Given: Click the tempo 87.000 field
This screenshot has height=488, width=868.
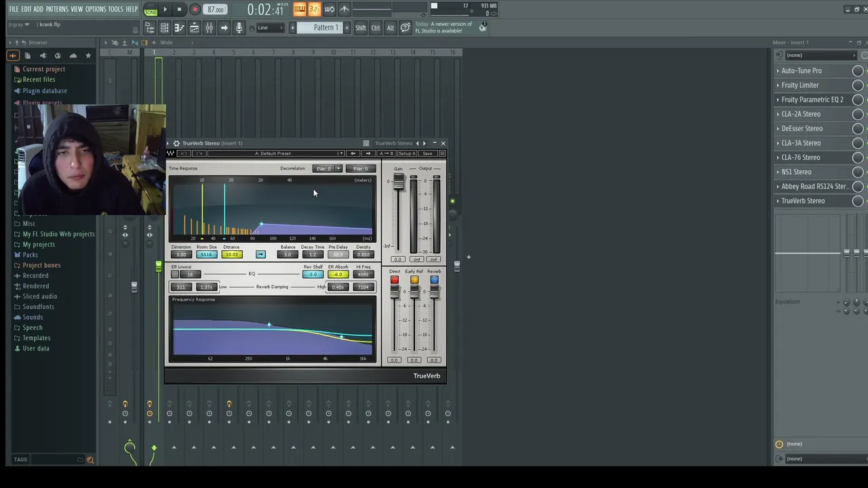Looking at the screenshot, I should 215,9.
